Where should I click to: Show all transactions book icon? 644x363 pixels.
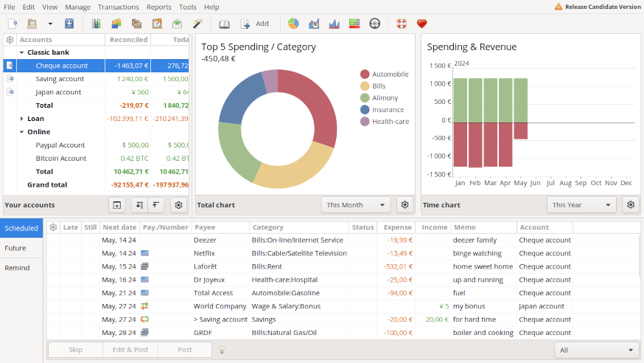coord(225,24)
